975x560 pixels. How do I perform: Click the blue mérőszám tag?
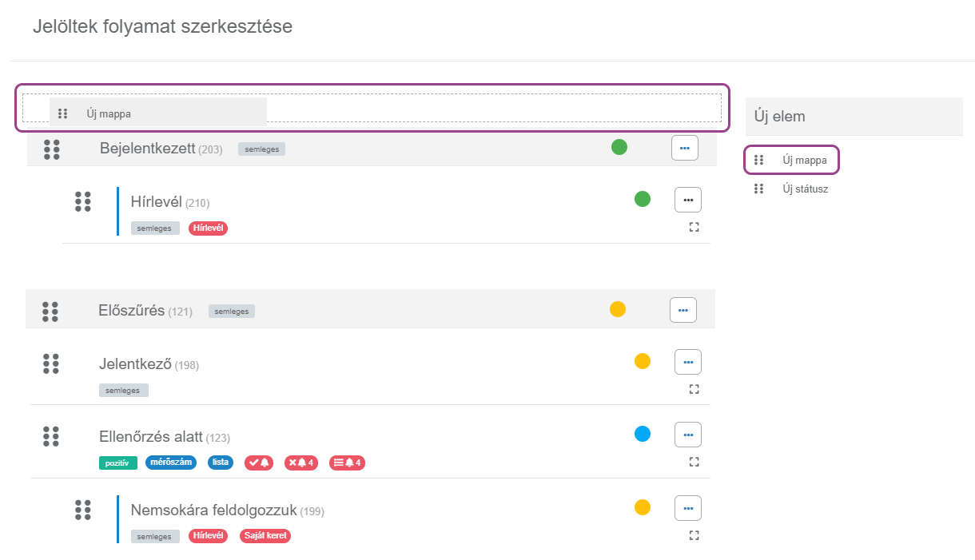tap(171, 463)
